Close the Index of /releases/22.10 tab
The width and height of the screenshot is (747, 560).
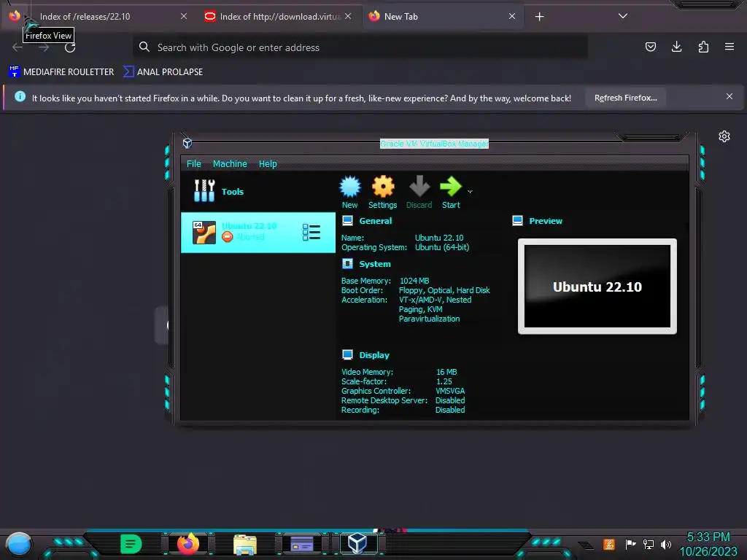point(183,16)
